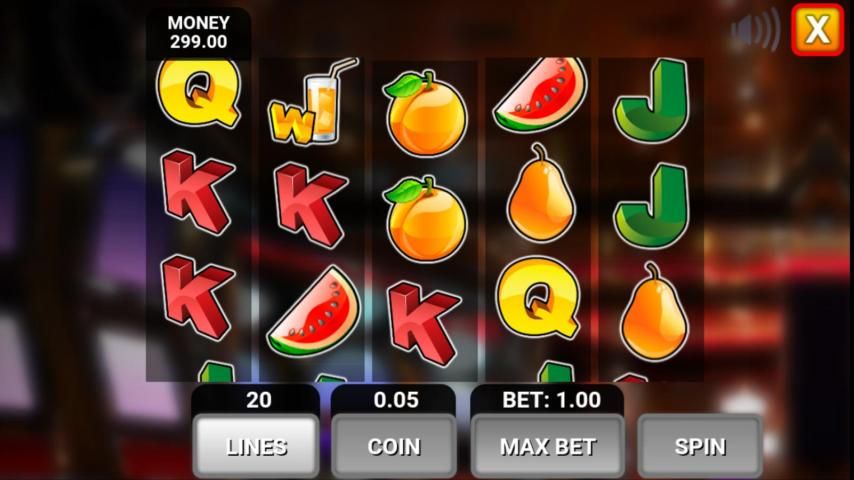The width and height of the screenshot is (854, 480).
Task: Click the MONEY 299.00 balance display
Action: click(198, 32)
